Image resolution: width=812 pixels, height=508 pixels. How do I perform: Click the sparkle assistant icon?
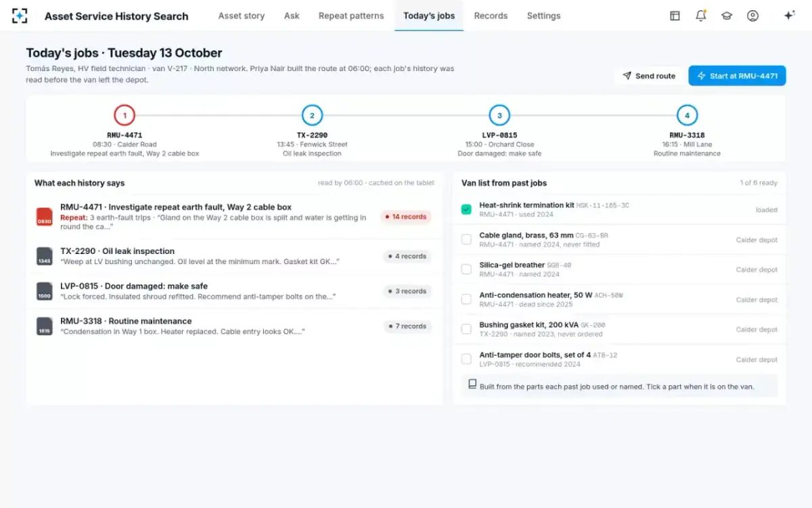[789, 16]
